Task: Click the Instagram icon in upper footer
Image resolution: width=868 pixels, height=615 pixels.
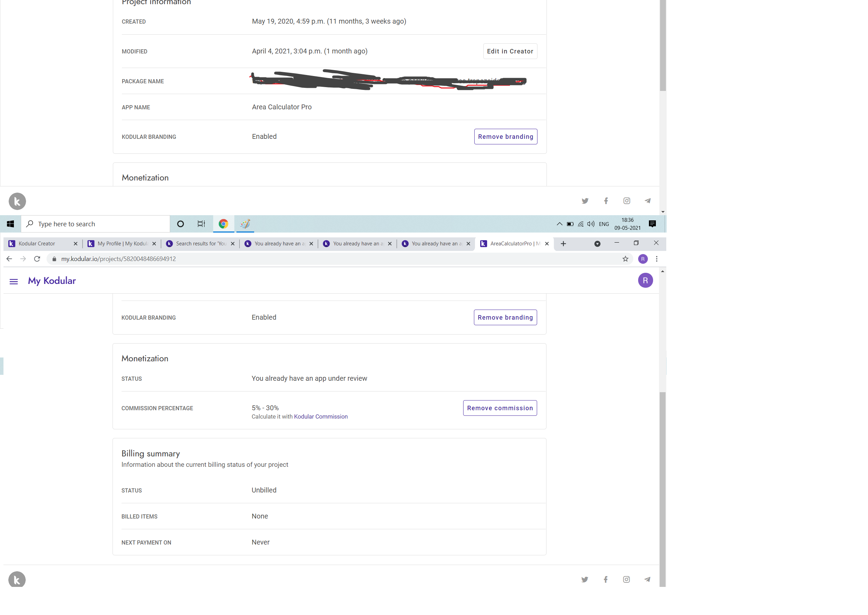Action: click(x=627, y=201)
